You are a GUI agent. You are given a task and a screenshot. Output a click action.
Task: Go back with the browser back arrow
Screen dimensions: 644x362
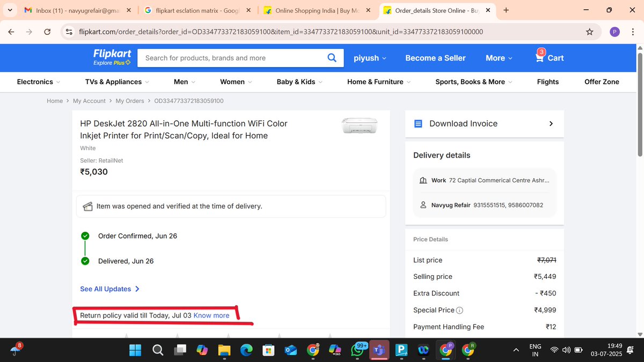(11, 32)
